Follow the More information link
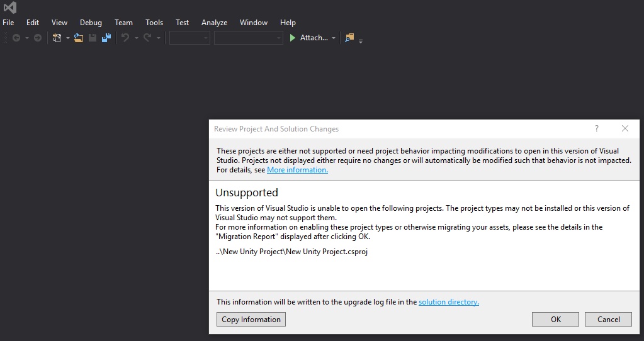This screenshot has width=644, height=341. pyautogui.click(x=297, y=170)
